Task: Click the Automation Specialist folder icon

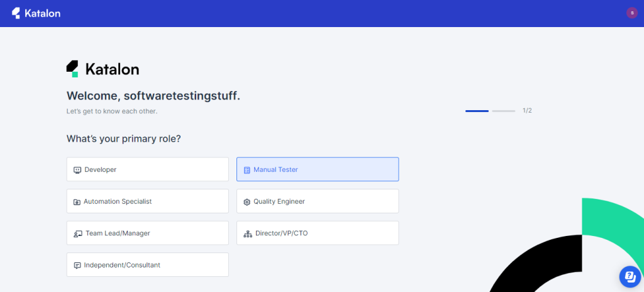Action: (x=77, y=202)
